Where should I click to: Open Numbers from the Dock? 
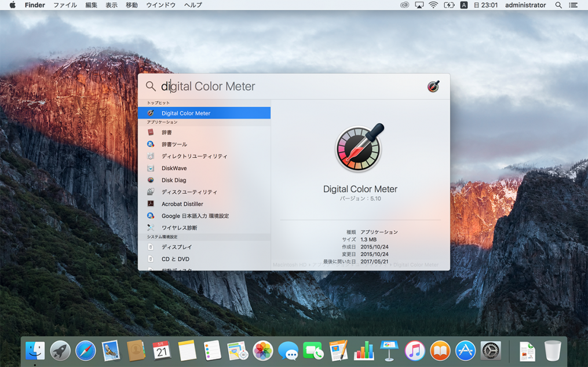pyautogui.click(x=364, y=351)
